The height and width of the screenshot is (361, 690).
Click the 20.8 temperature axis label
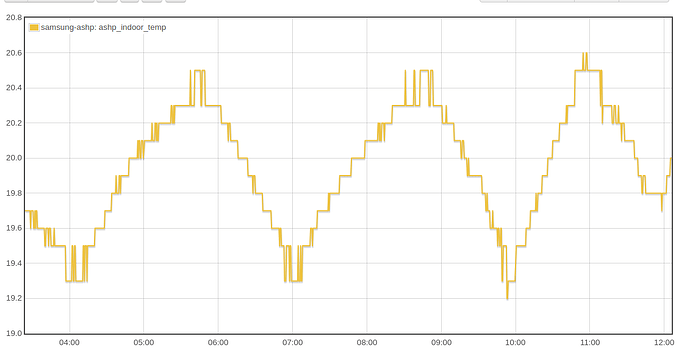14,18
